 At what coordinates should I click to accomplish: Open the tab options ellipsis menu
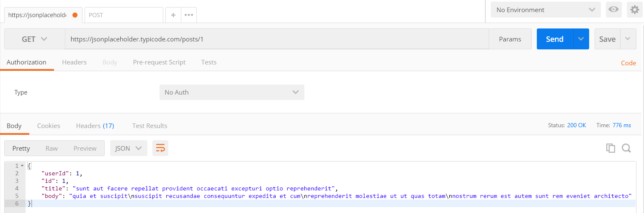point(189,15)
